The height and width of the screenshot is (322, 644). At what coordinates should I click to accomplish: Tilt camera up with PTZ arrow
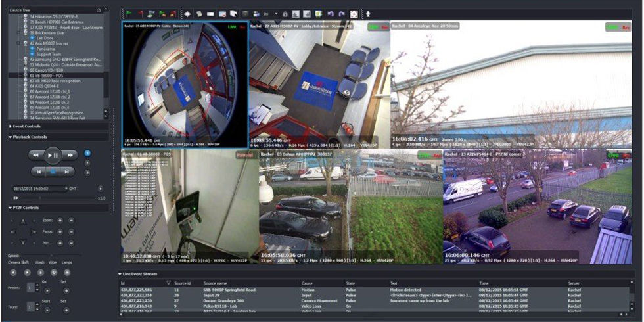click(x=23, y=222)
